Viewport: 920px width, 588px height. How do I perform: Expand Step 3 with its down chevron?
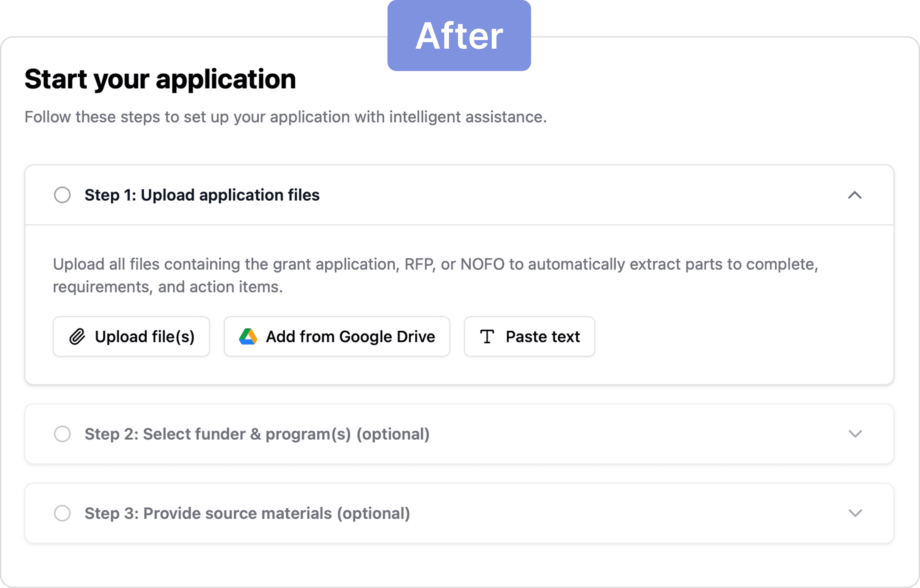pos(855,513)
